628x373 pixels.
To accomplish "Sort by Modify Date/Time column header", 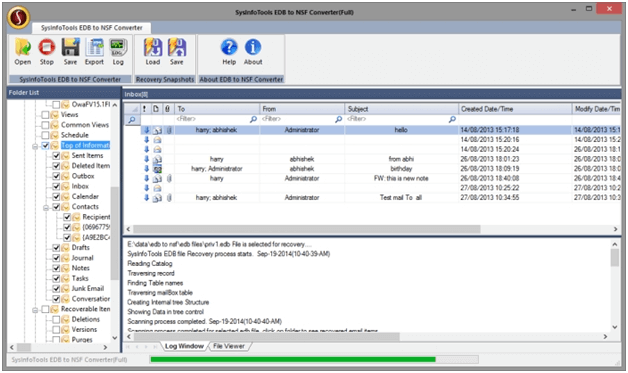I will (x=597, y=109).
